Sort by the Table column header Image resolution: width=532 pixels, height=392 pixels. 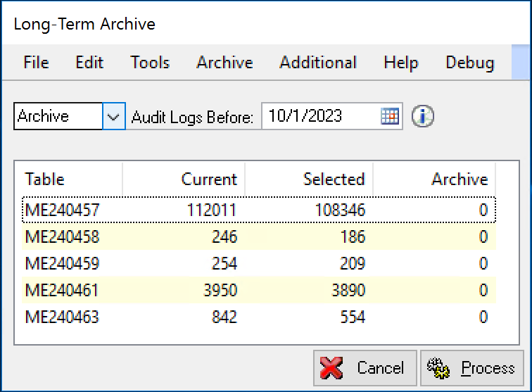70,179
